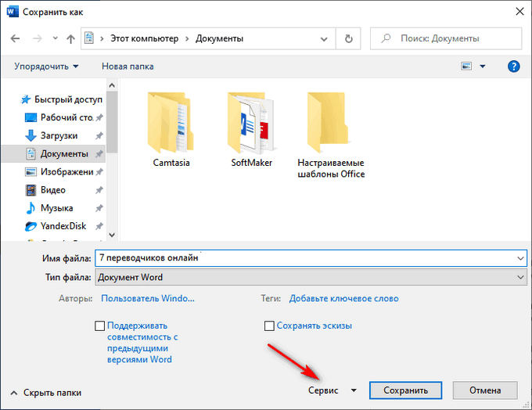Select Быстрый доступ in navigation pane

pos(61,99)
